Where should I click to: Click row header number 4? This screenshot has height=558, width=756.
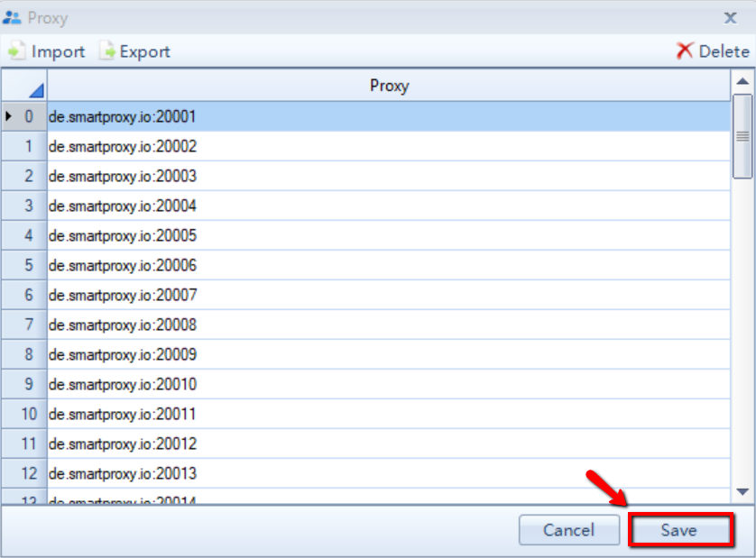(24, 235)
